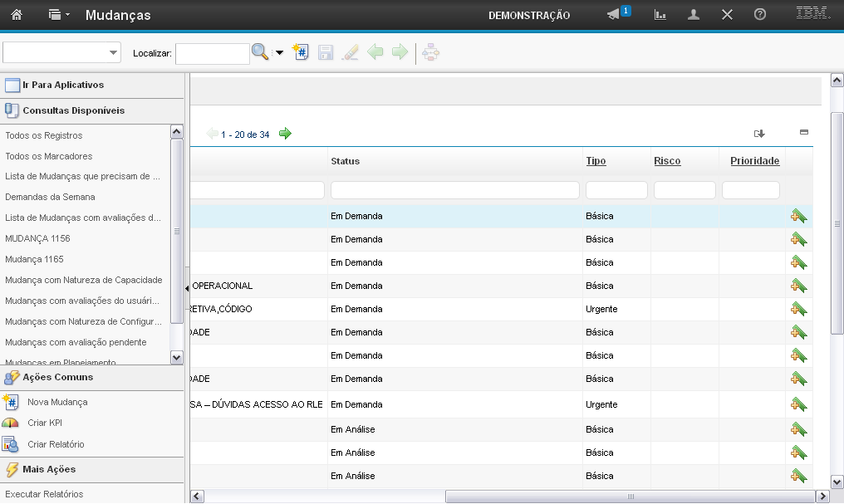844x504 pixels.
Task: Click the green next page arrow
Action: pos(285,134)
